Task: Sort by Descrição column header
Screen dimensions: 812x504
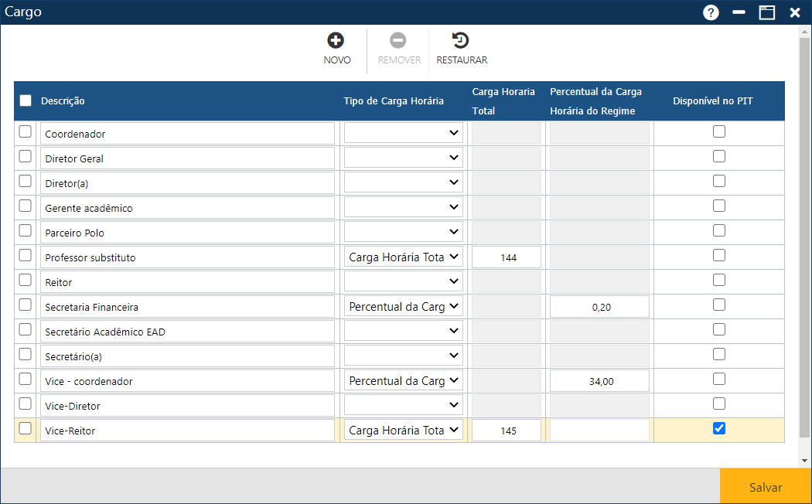Action: coord(63,101)
